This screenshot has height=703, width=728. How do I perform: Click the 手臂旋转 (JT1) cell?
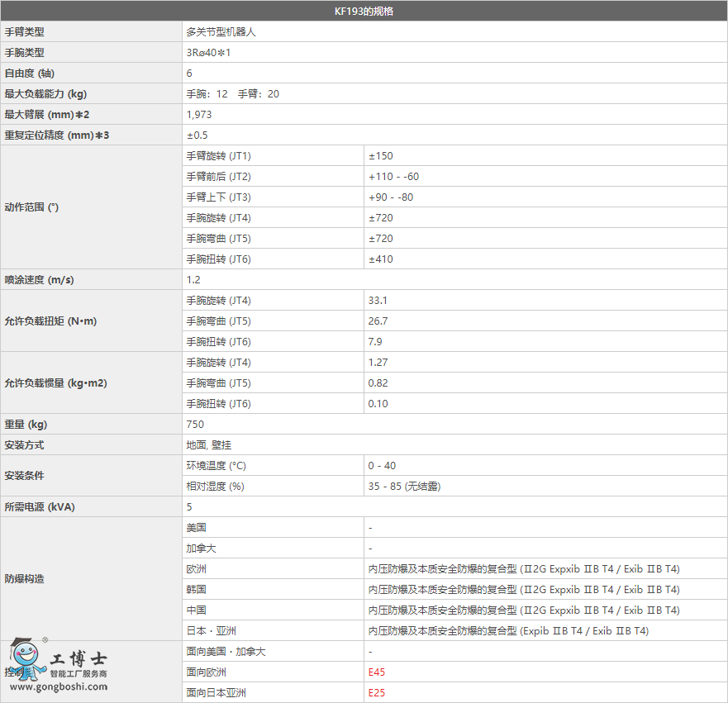pos(218,156)
